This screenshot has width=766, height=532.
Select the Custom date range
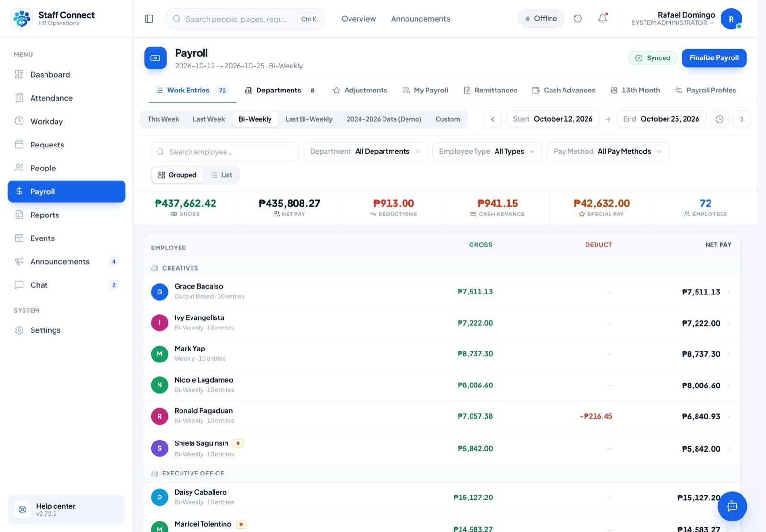(x=448, y=119)
